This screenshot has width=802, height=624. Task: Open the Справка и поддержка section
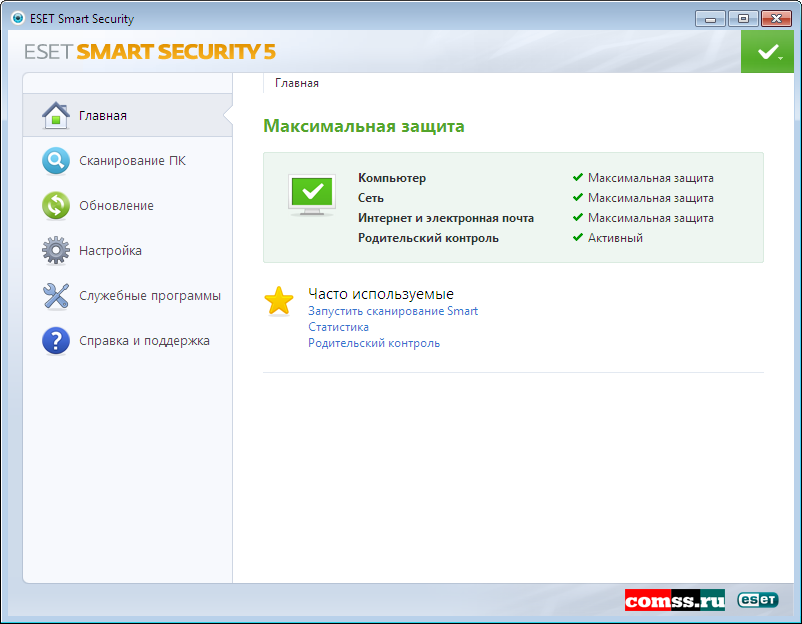[x=144, y=341]
